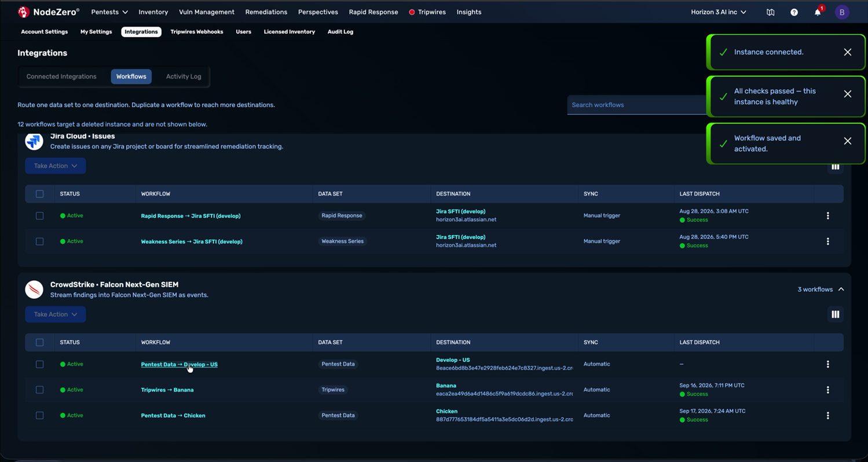
Task: Click the red Tripwires status dot
Action: pos(412,12)
